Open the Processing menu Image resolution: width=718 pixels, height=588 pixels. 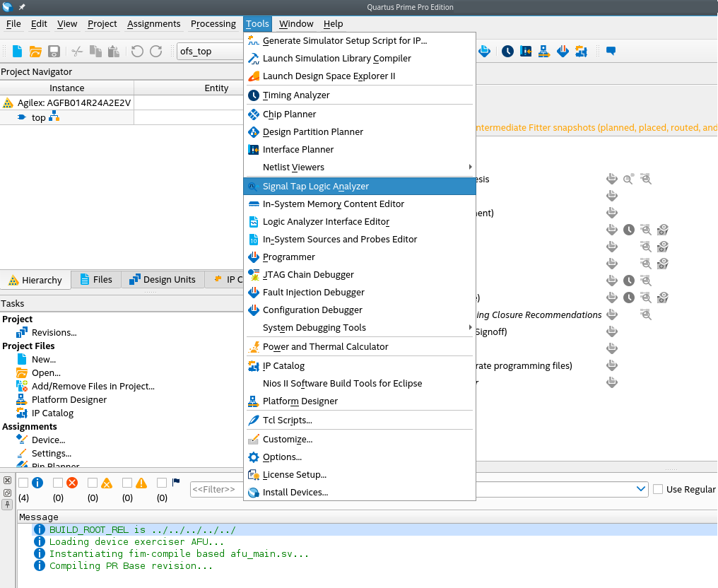click(x=213, y=23)
